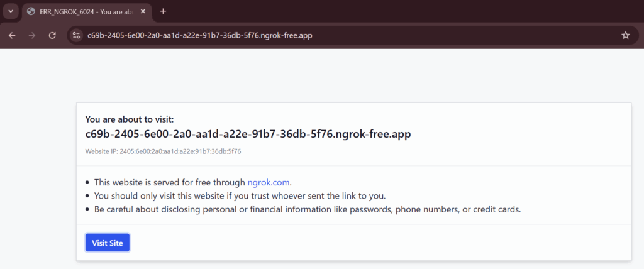This screenshot has width=644, height=269.
Task: Go back with the back arrow
Action: click(x=12, y=36)
